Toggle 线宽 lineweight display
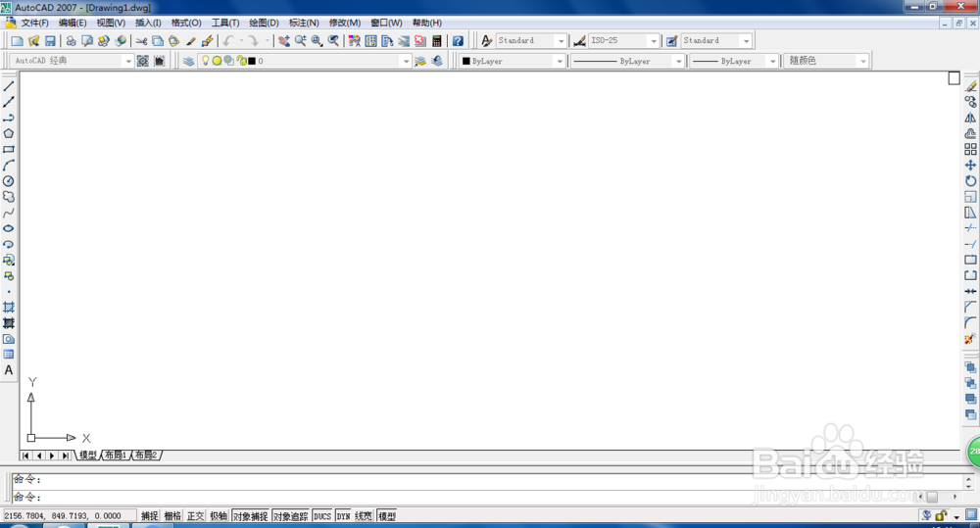 pos(364,516)
